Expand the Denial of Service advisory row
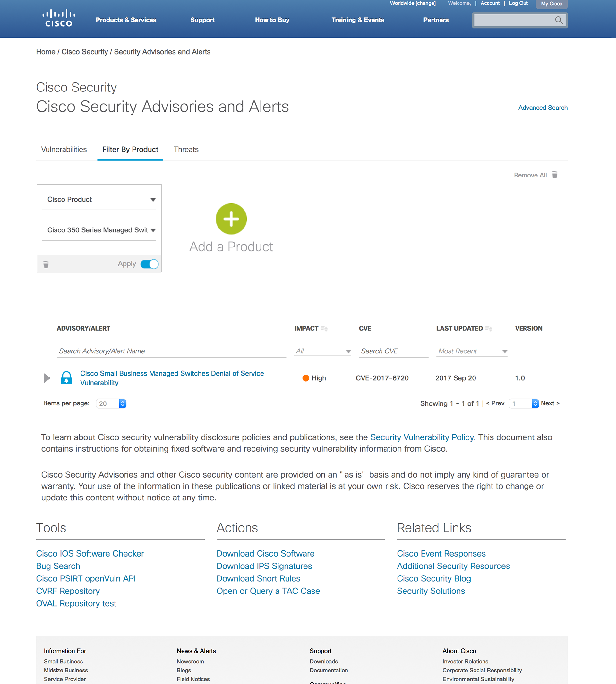 (x=47, y=378)
